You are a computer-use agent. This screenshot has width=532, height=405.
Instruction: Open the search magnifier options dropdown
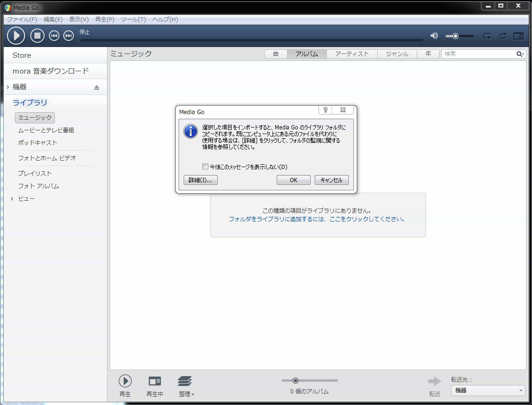coord(520,54)
